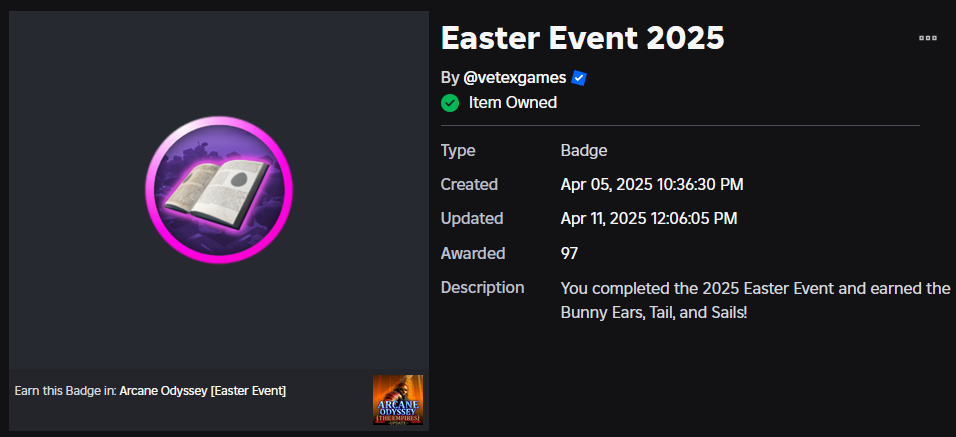Click the Type field label
Image resolution: width=956 pixels, height=437 pixels.
[x=458, y=151]
